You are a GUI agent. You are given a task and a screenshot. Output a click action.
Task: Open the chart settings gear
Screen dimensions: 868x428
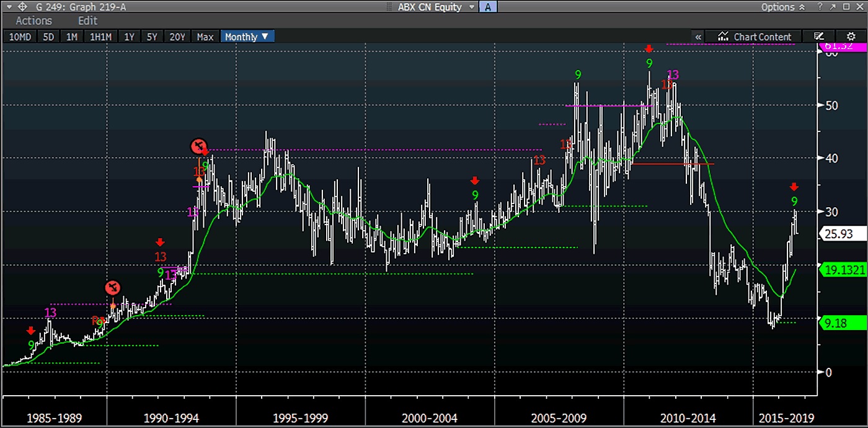(x=850, y=37)
